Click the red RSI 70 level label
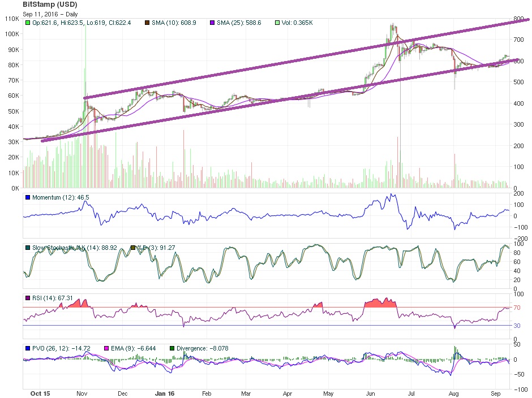The image size is (532, 398). (517, 308)
